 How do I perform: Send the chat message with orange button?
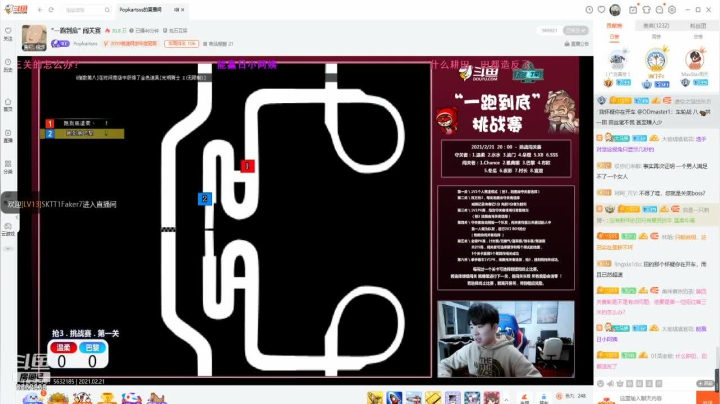click(x=708, y=398)
